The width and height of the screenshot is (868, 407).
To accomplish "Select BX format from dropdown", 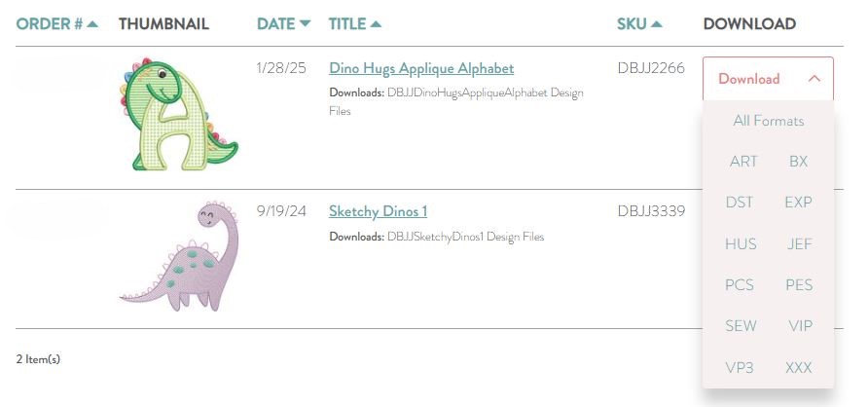I will pos(798,162).
